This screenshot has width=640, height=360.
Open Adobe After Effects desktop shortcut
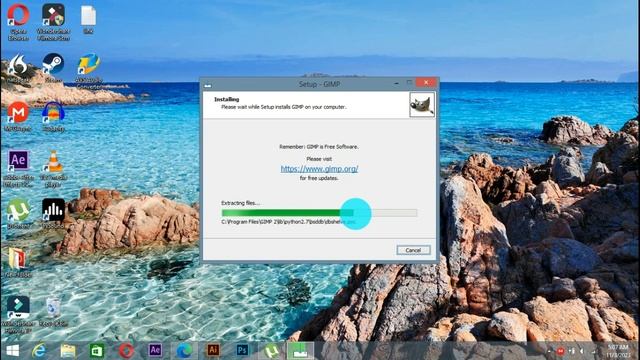(x=18, y=168)
